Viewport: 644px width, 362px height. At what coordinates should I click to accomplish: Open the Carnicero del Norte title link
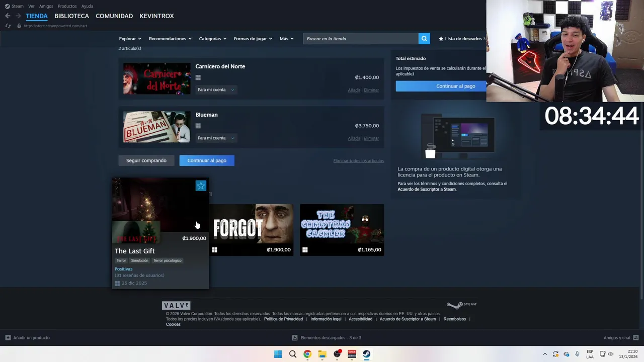220,66
